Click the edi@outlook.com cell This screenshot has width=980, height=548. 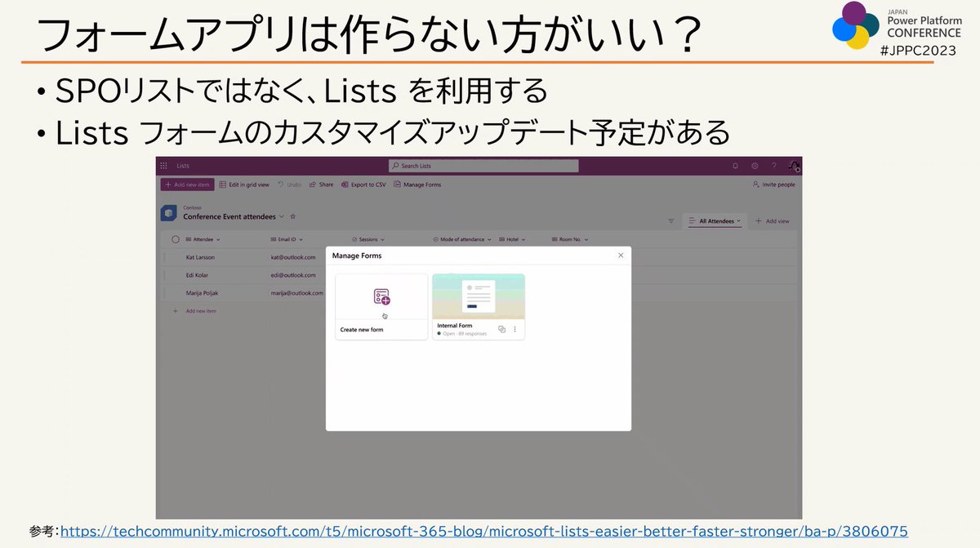(x=293, y=274)
